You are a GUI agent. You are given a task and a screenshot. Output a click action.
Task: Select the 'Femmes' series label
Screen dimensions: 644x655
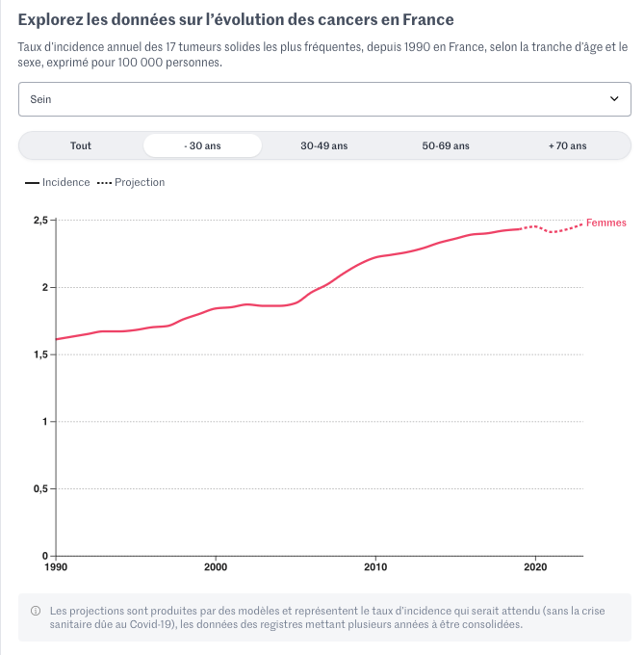[x=606, y=223]
